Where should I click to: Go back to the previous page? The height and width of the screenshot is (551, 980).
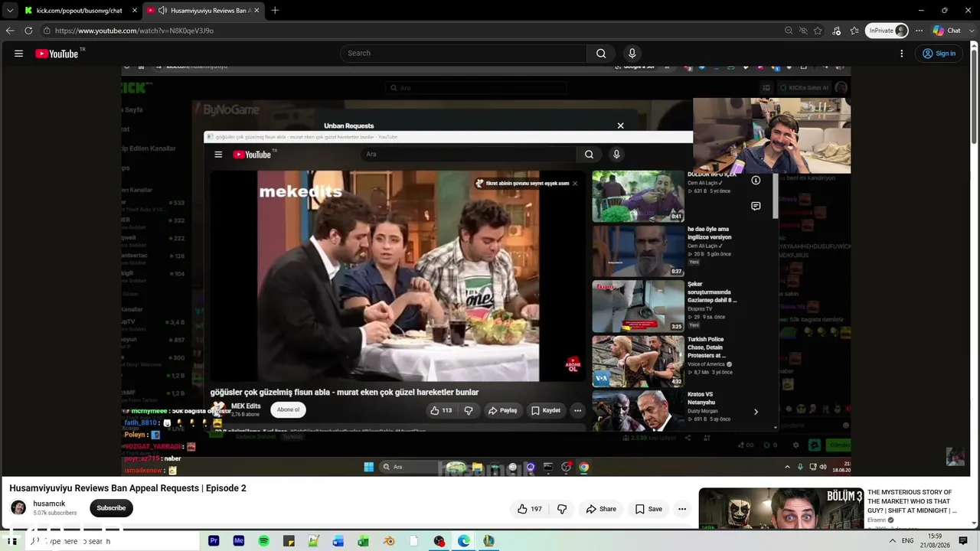[x=10, y=31]
